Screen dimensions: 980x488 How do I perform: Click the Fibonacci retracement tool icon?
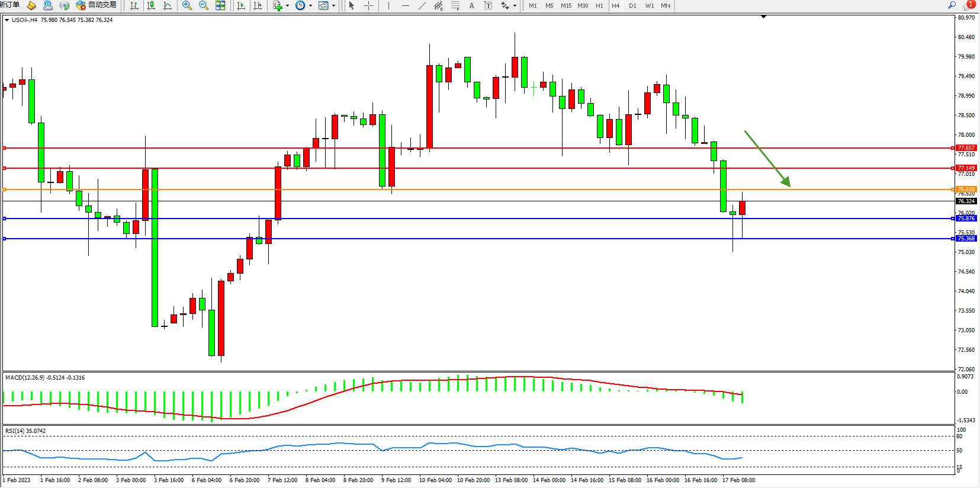coord(455,5)
